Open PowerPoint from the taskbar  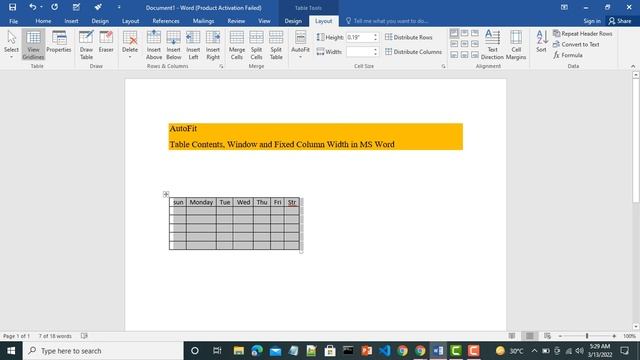click(367, 351)
